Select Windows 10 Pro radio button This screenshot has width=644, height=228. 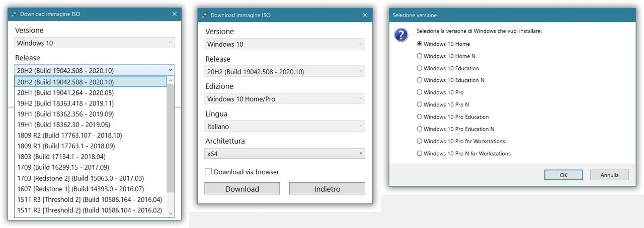pos(420,92)
